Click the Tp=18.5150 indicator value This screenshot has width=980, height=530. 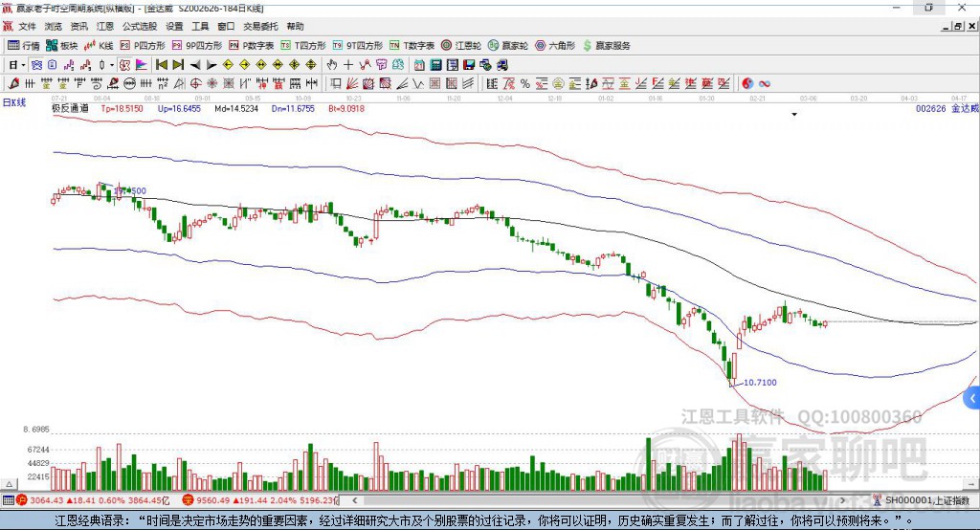click(x=122, y=108)
